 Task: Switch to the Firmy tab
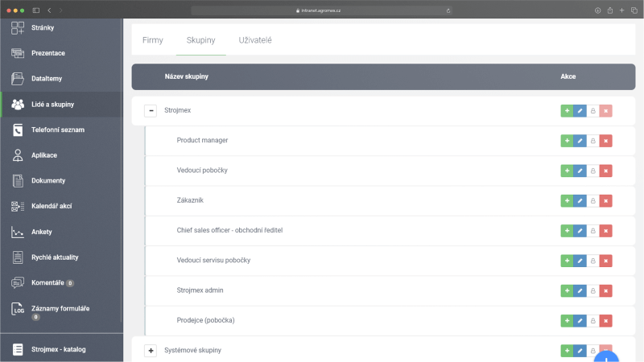click(x=153, y=39)
